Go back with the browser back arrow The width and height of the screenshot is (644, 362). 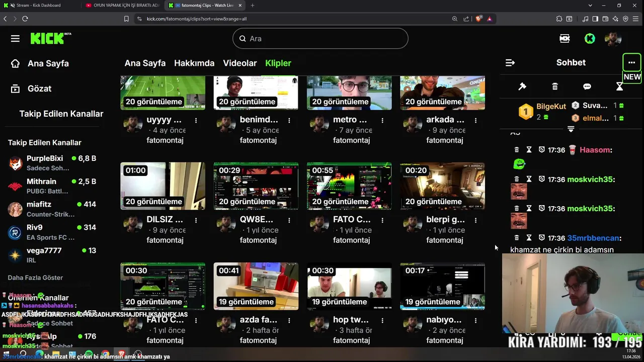coord(5,19)
